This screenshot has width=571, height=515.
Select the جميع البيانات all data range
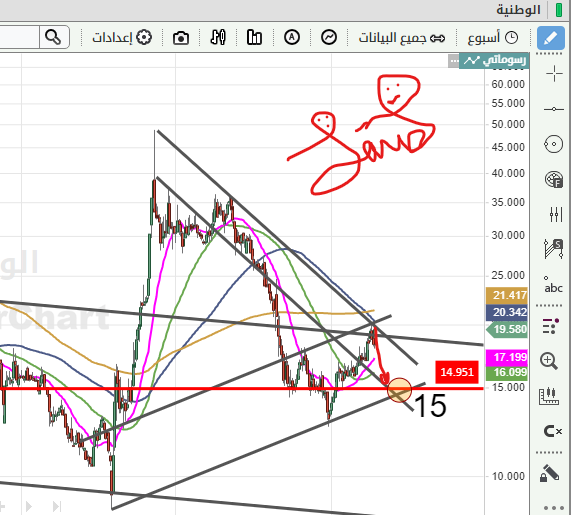point(402,38)
